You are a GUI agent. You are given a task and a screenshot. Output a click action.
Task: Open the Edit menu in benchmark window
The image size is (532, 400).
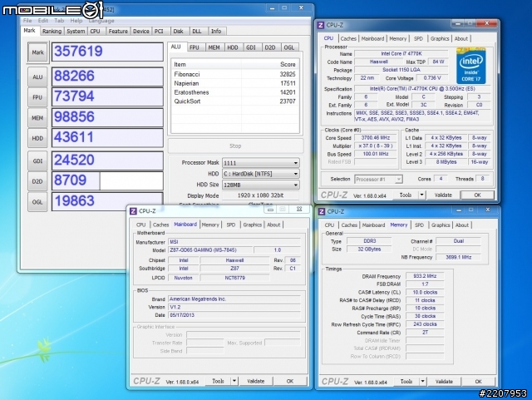pyautogui.click(x=42, y=21)
